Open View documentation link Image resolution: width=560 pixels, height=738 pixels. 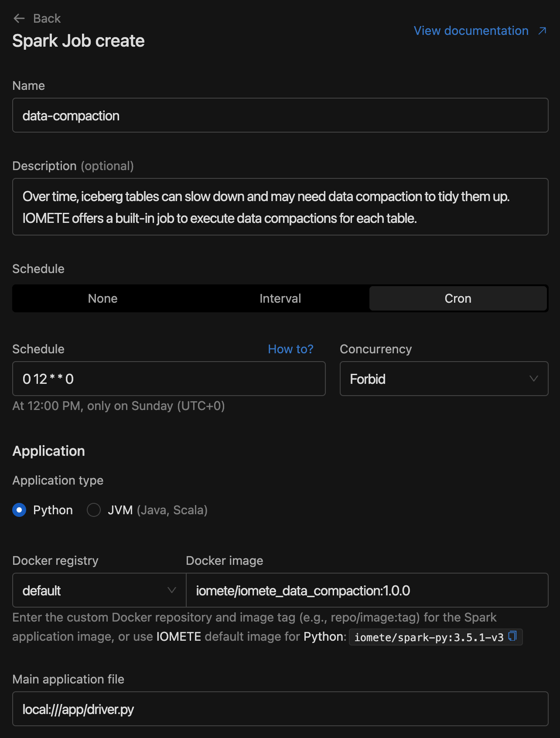point(471,31)
